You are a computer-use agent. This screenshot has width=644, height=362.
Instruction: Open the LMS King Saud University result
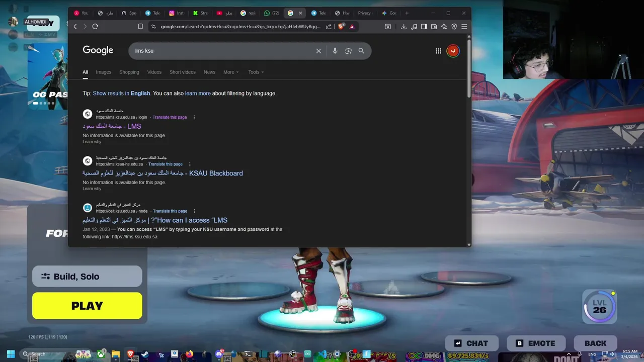click(112, 126)
